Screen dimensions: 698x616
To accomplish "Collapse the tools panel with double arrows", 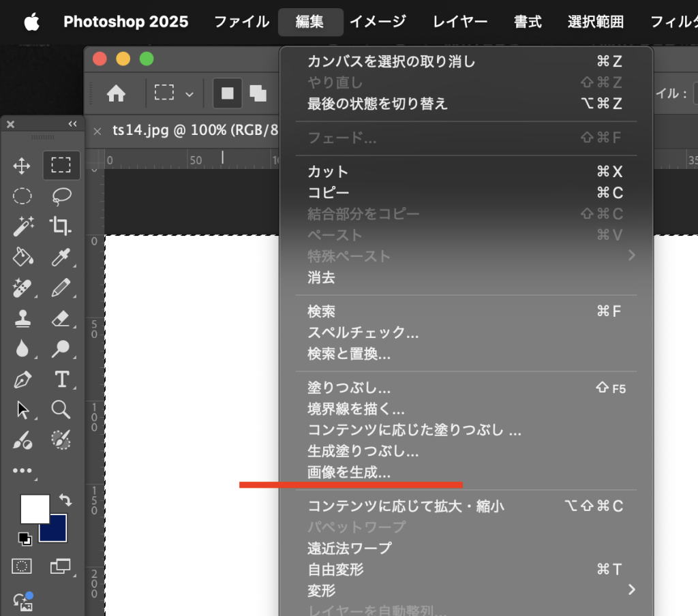I will [x=72, y=124].
